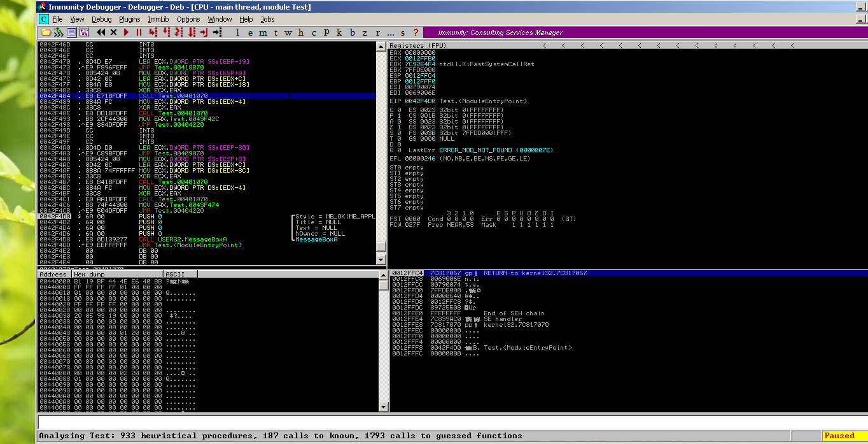
Task: Open the ImmLib menu
Action: (158, 20)
